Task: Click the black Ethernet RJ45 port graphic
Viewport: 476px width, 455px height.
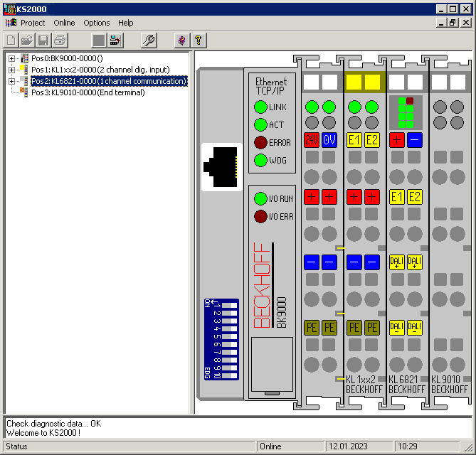Action: click(221, 167)
